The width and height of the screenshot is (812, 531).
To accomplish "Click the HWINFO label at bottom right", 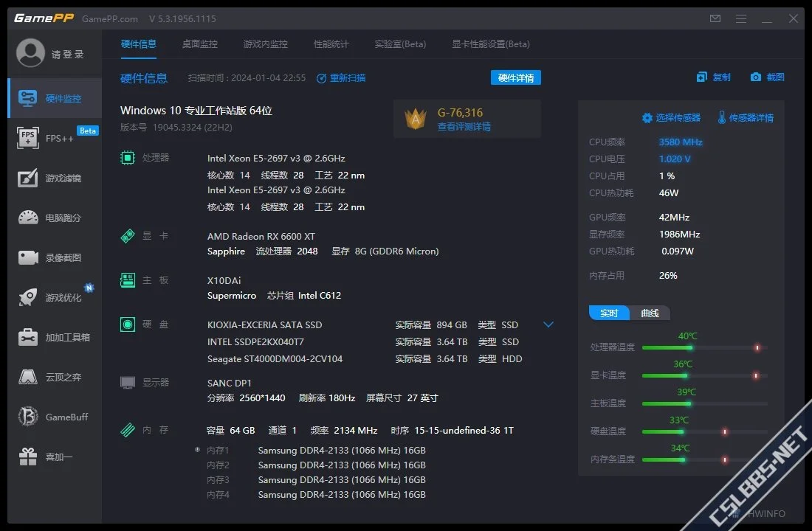I will click(x=766, y=513).
